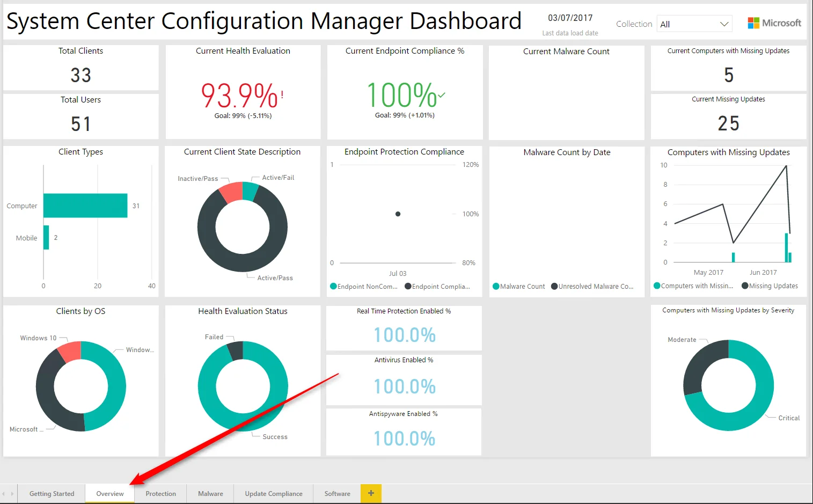This screenshot has height=504, width=813.
Task: Click the Total Clients card
Action: pyautogui.click(x=80, y=67)
